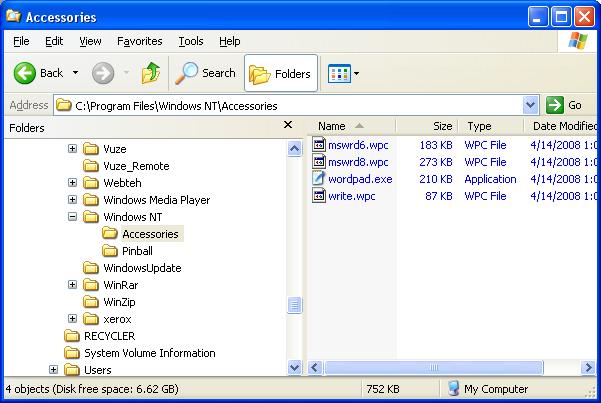Sort files by Type column

[491, 126]
